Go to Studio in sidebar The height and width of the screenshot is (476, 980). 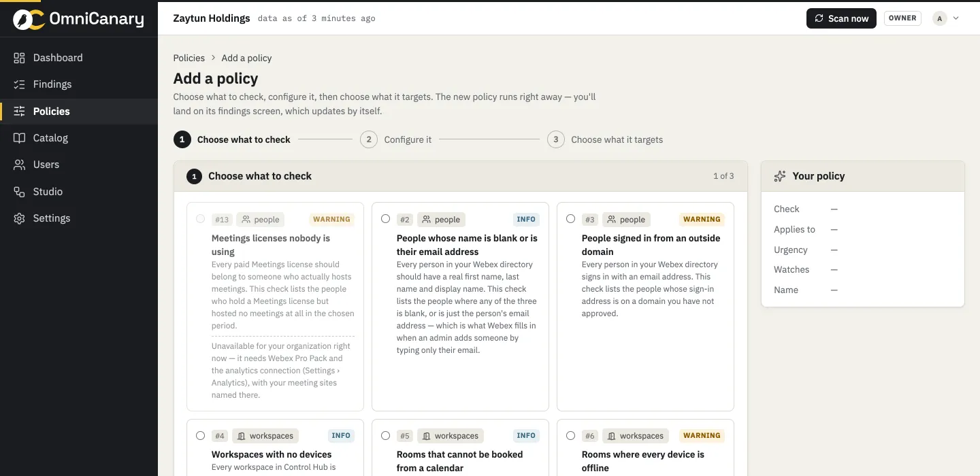pos(79,192)
